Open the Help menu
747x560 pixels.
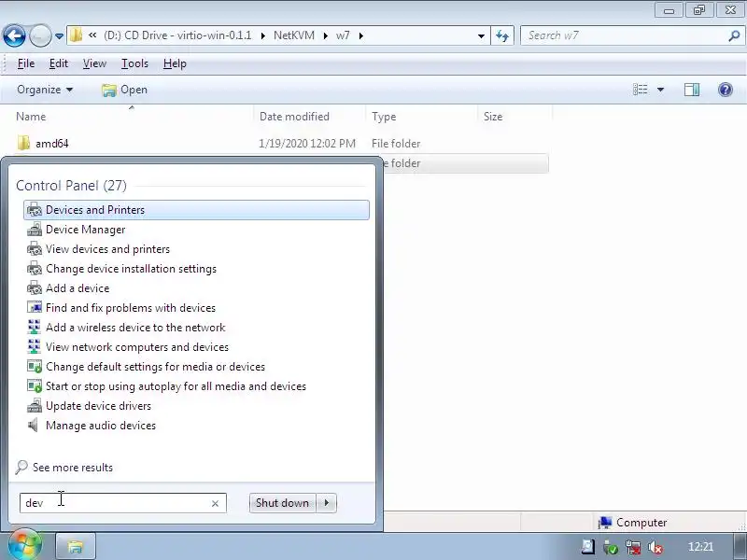tap(175, 63)
